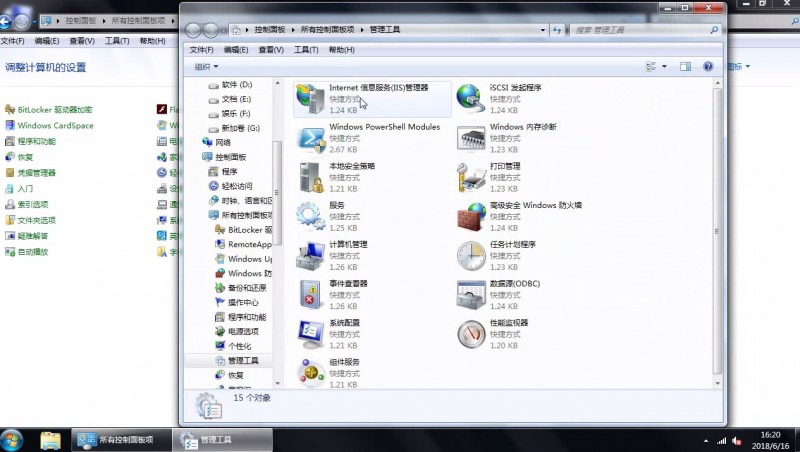Click navigation pane scroll down arrow
This screenshot has width=800, height=452.
coord(278,383)
